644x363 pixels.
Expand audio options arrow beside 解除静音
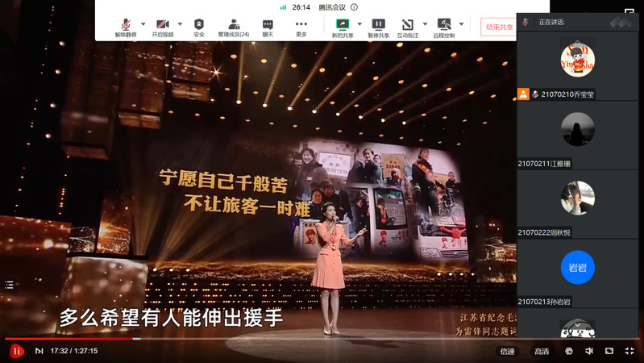(x=143, y=24)
